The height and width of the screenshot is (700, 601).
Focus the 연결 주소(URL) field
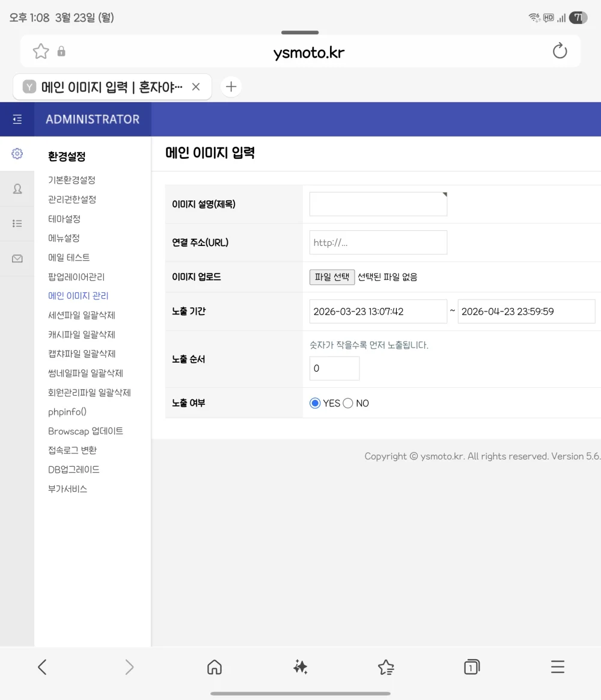(379, 242)
